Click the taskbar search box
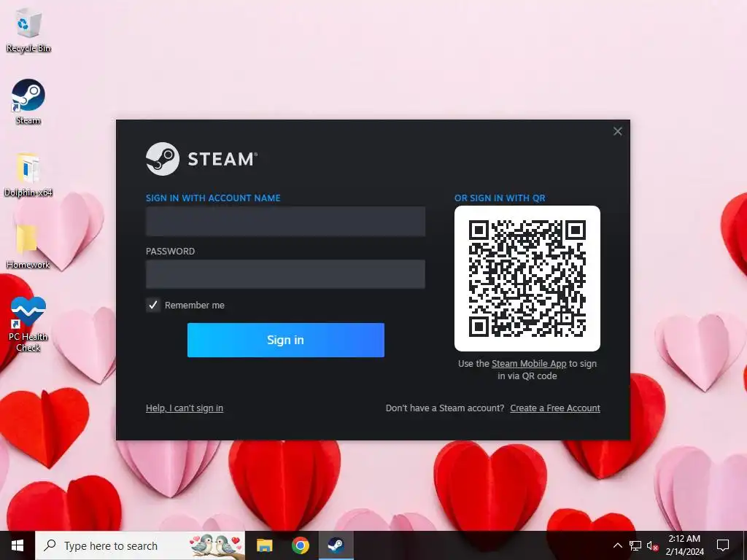This screenshot has height=560, width=747. click(140, 545)
